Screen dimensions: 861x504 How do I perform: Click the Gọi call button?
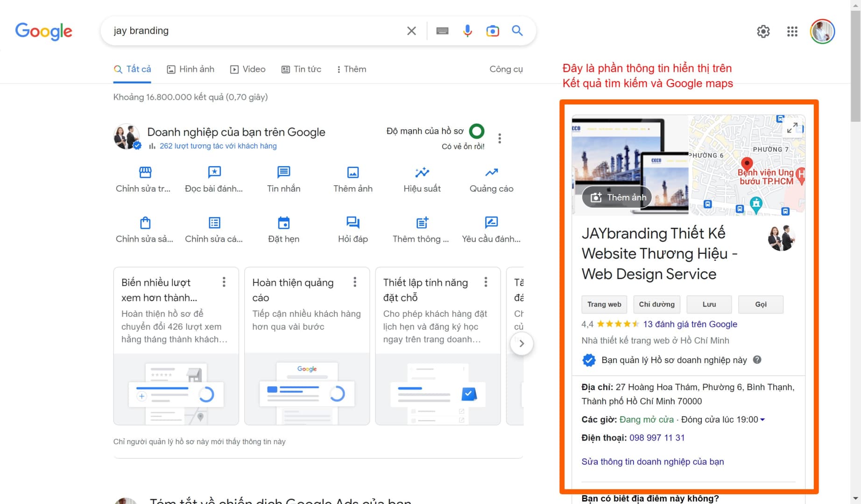[x=761, y=304]
